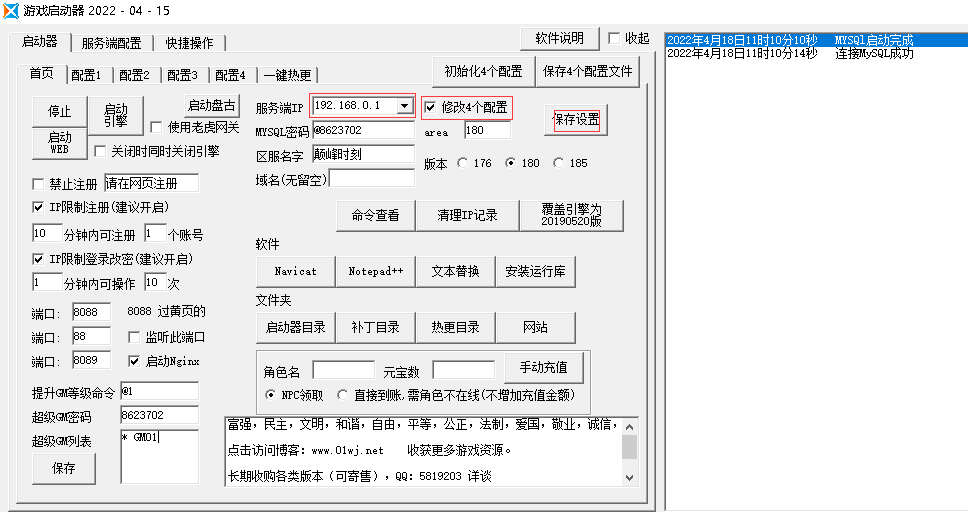Screen dimensions: 968x512
Task: Toggle 禁止注册 checkbox
Action: pyautogui.click(x=38, y=184)
